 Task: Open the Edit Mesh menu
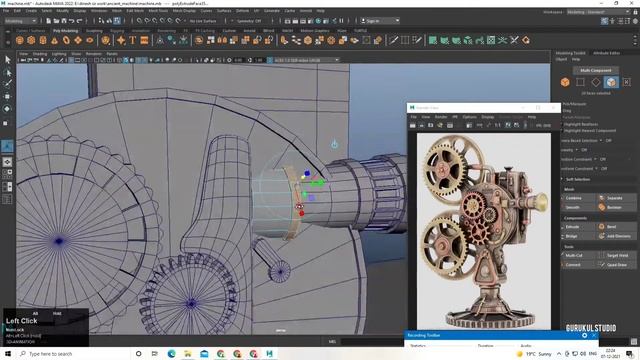(135, 11)
